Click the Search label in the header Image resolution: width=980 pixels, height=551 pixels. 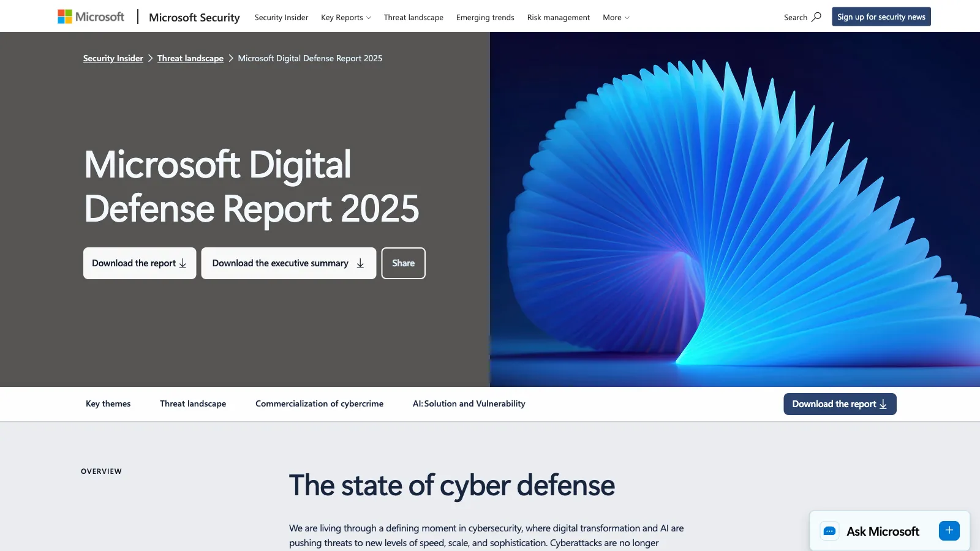796,17
